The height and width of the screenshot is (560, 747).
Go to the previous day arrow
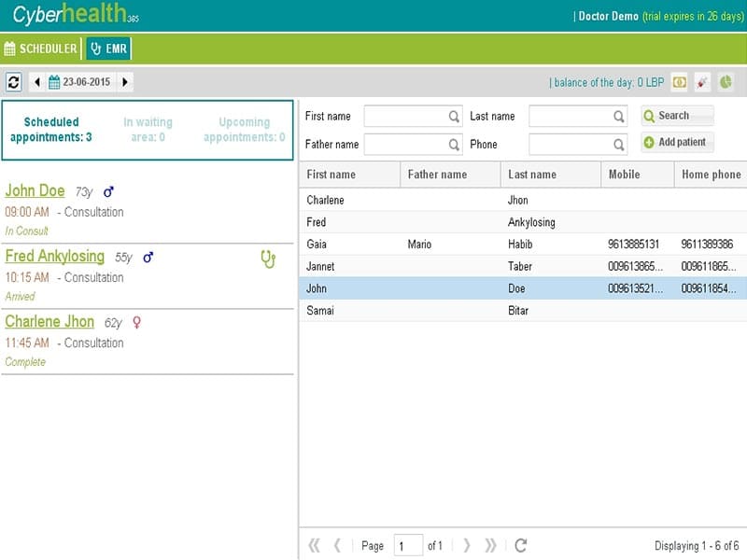(x=37, y=82)
